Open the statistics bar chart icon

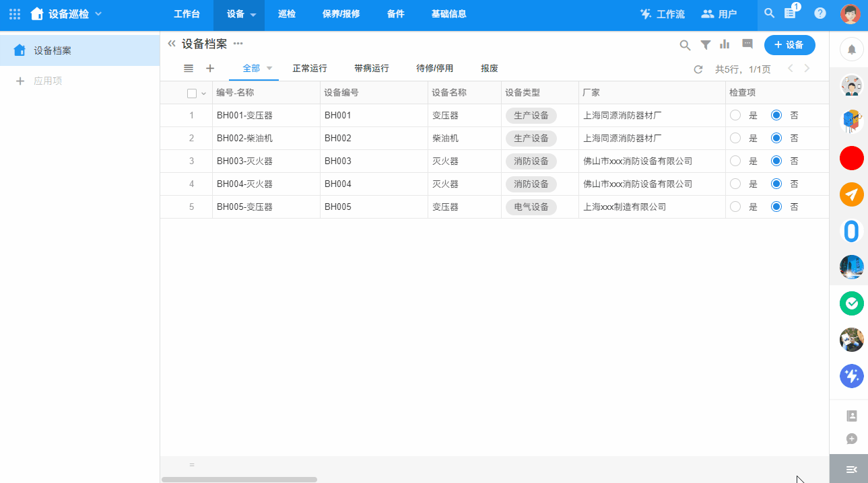(x=725, y=44)
